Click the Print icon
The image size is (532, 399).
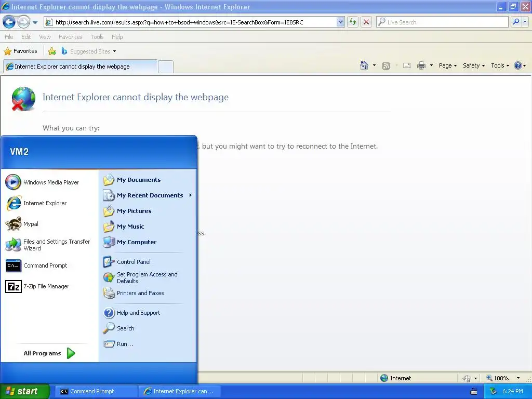421,65
